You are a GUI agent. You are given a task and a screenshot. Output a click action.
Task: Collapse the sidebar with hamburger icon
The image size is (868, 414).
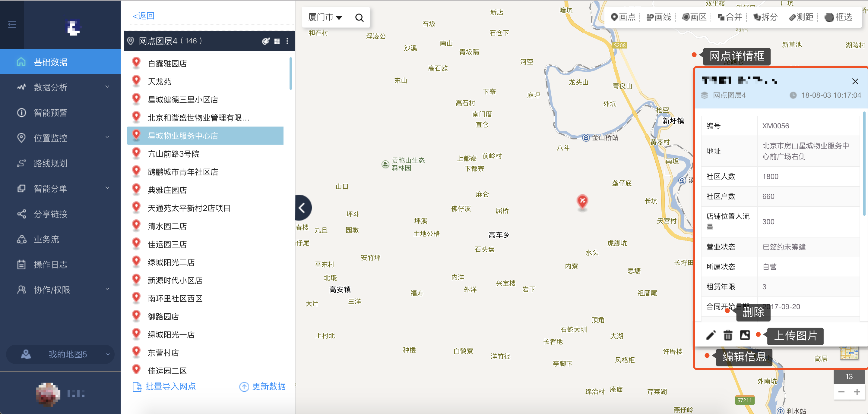point(12,24)
